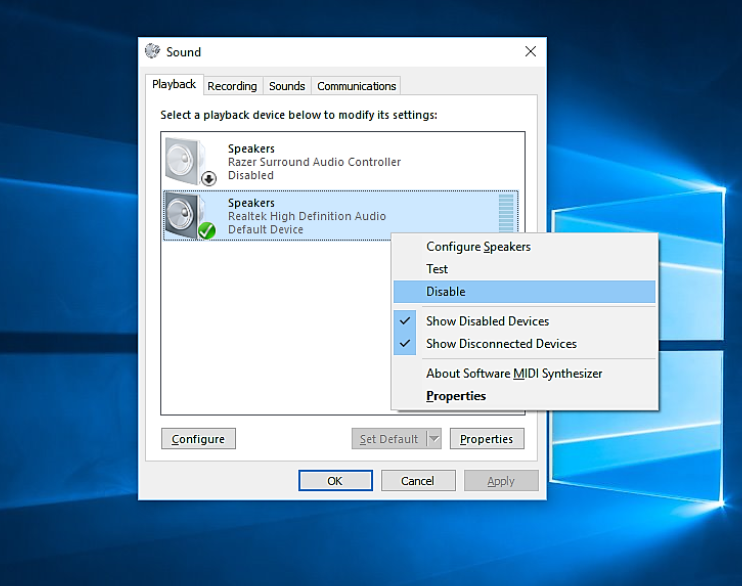Click the Configure button
This screenshot has height=586, width=742.
click(198, 439)
